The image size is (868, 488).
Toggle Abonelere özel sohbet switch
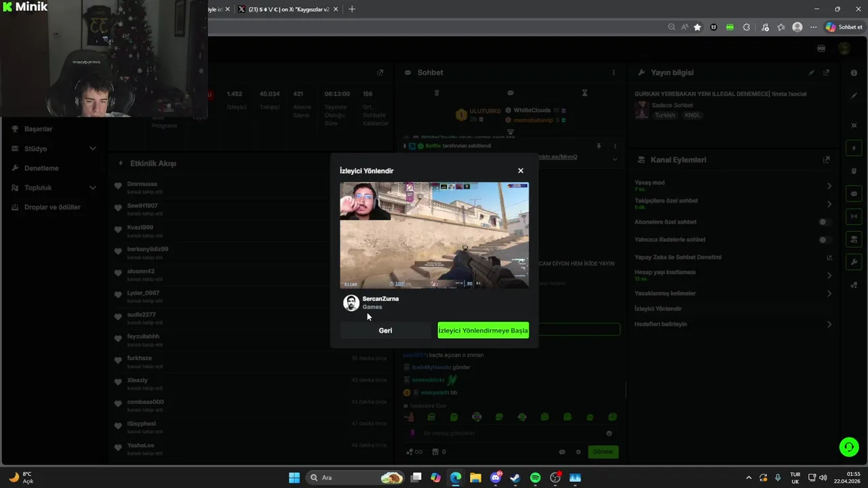click(824, 222)
